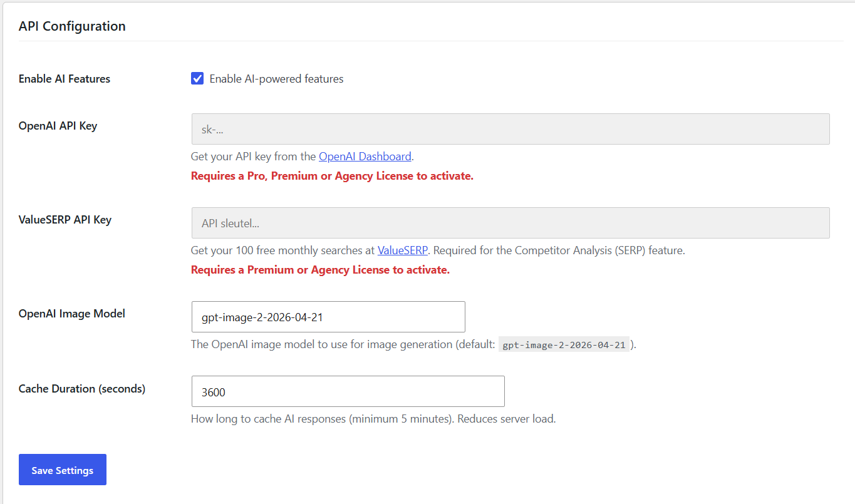Click the red 'Premium or Agency License' warning
Screen dimensions: 855x504
point(320,270)
